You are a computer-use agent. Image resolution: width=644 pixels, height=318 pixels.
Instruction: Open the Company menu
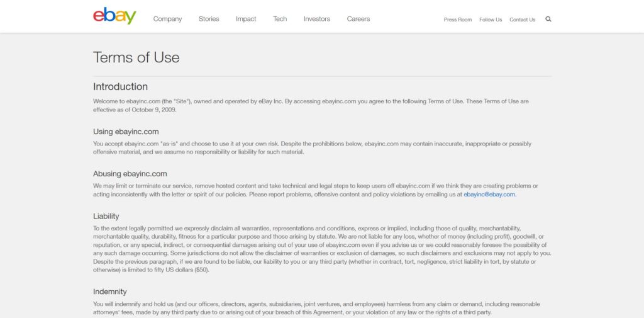tap(167, 19)
